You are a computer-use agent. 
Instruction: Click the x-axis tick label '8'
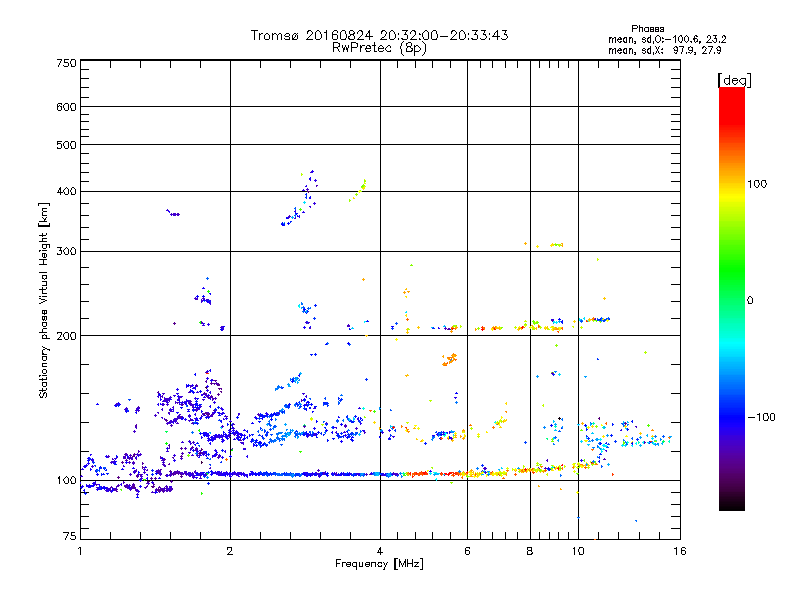point(530,551)
